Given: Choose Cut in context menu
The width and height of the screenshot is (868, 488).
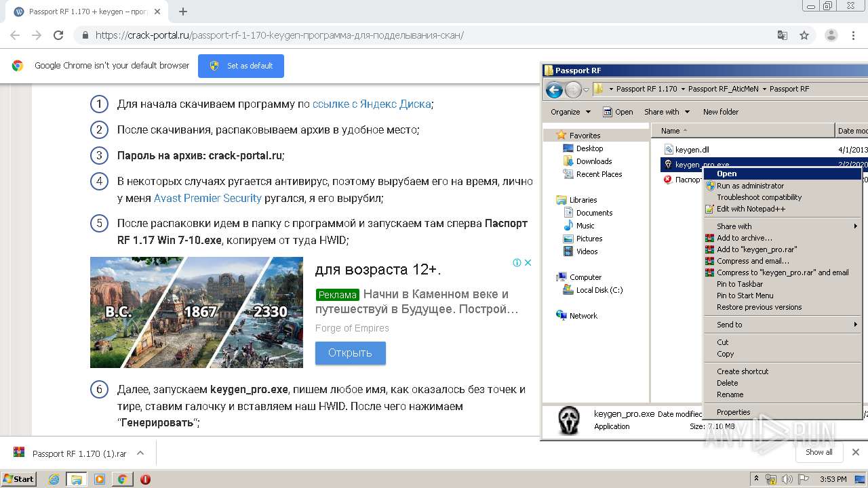Looking at the screenshot, I should click(782, 342).
